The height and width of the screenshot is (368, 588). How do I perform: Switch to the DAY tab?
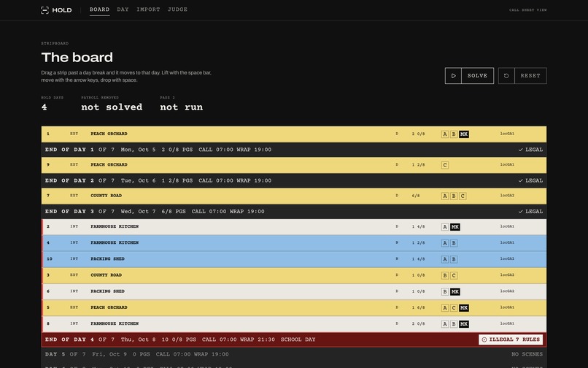tap(123, 9)
